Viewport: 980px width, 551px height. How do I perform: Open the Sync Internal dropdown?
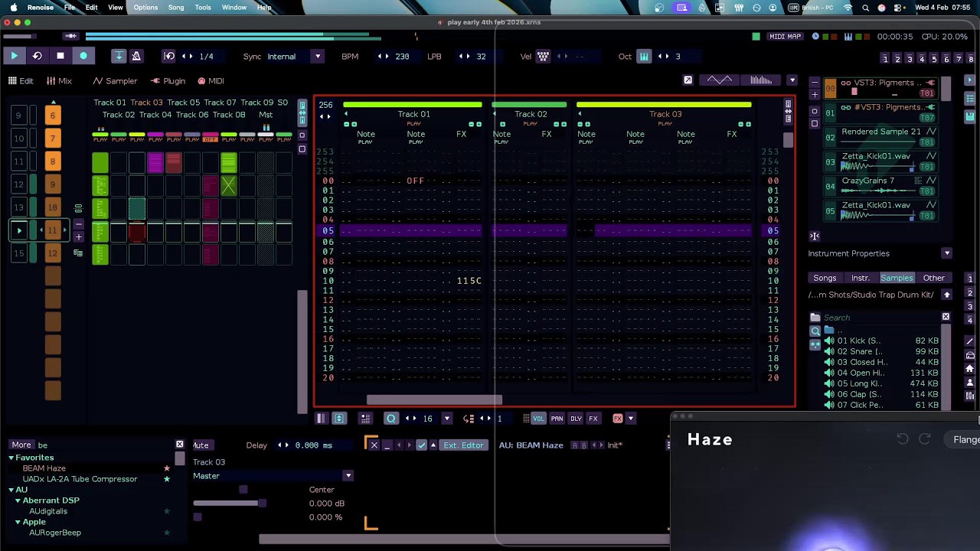click(x=316, y=56)
